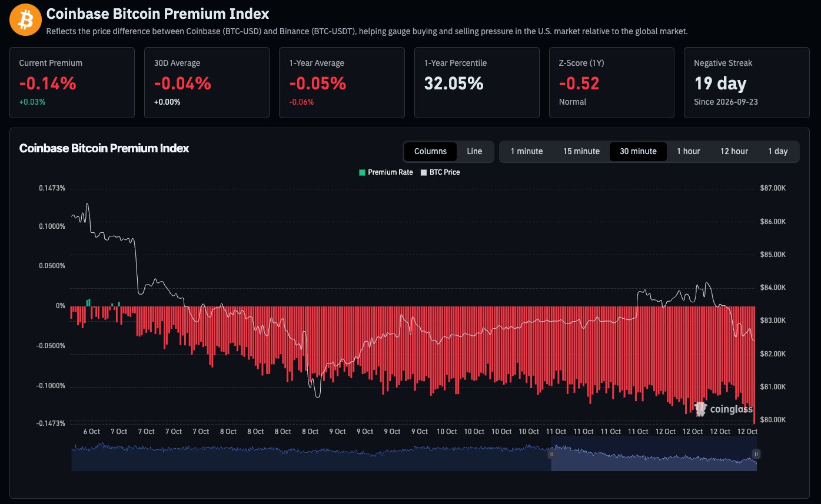Click the "6 Oct" date axis label
This screenshot has height=504, width=821.
92,432
